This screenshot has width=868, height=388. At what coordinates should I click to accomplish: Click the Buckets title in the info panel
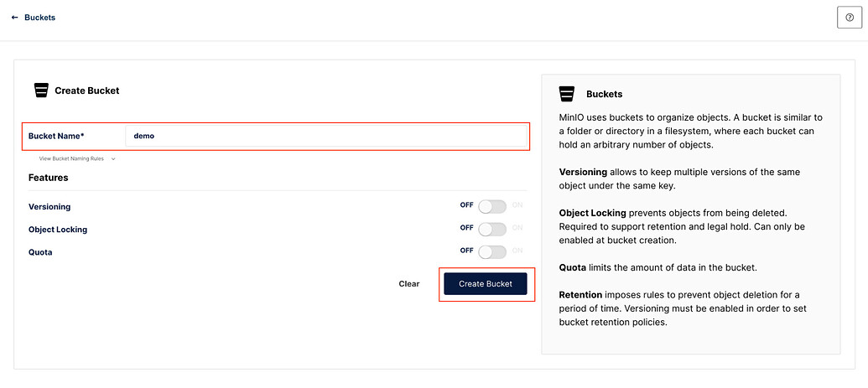(x=604, y=94)
